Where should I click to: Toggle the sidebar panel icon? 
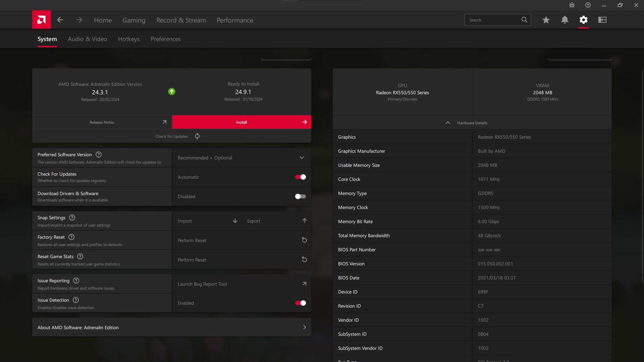click(x=602, y=20)
